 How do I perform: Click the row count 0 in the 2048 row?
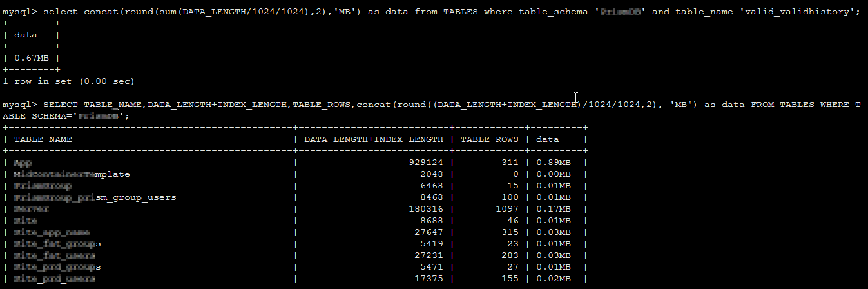(516, 174)
